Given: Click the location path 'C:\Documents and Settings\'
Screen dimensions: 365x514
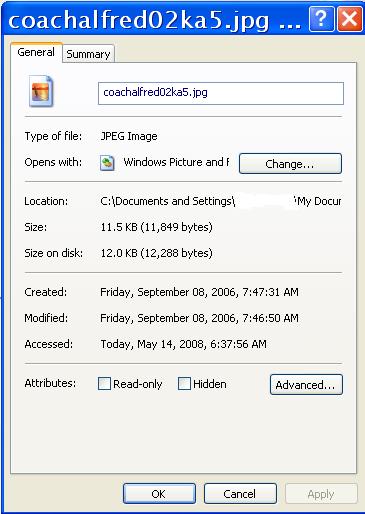Looking at the screenshot, I should point(168,201).
